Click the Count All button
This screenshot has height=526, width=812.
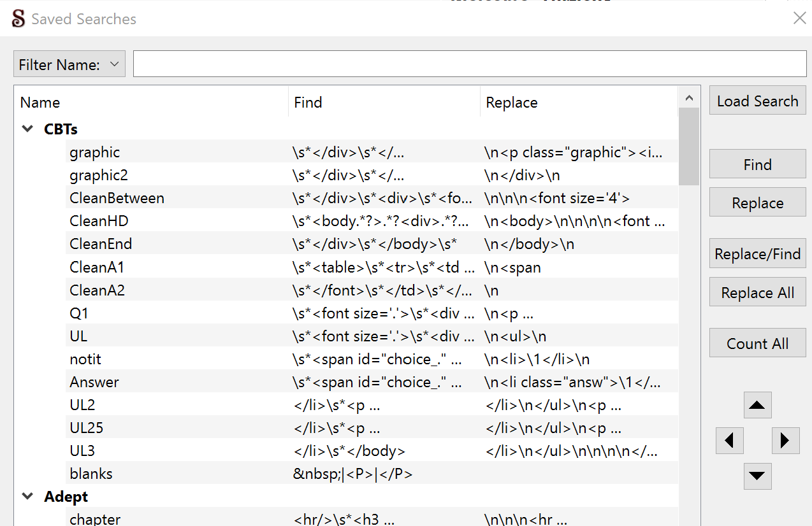(757, 344)
